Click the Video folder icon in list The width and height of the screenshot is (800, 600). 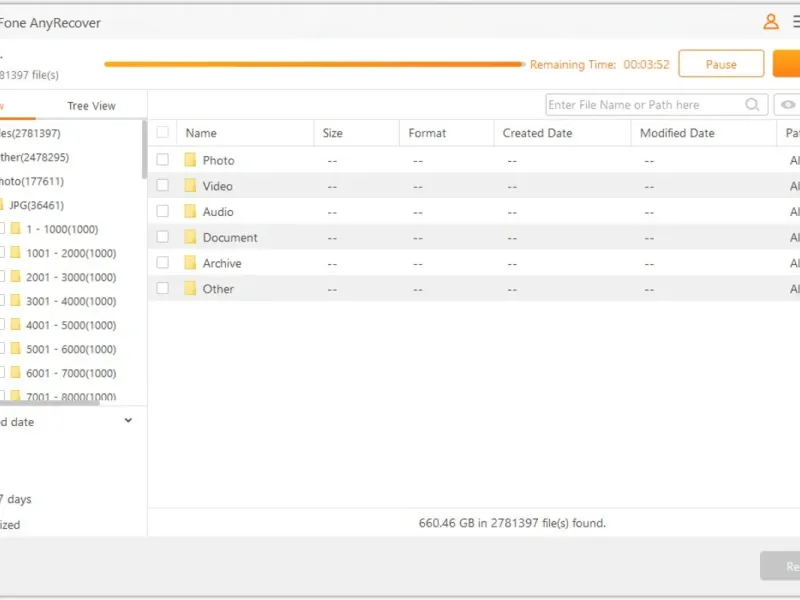tap(190, 186)
